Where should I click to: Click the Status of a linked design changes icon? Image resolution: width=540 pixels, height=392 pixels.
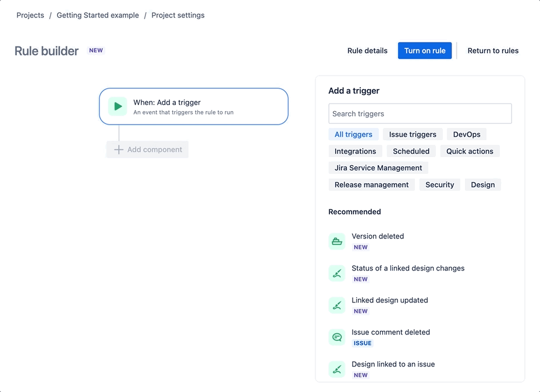pos(337,273)
